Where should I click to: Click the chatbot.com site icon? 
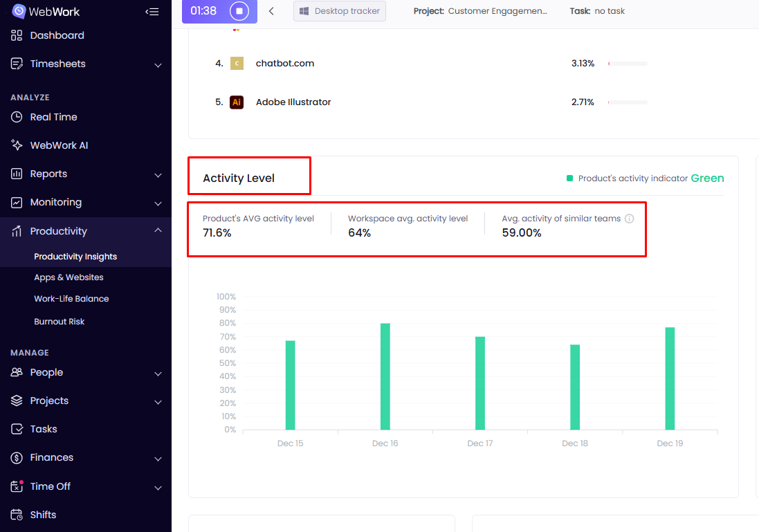pos(237,64)
